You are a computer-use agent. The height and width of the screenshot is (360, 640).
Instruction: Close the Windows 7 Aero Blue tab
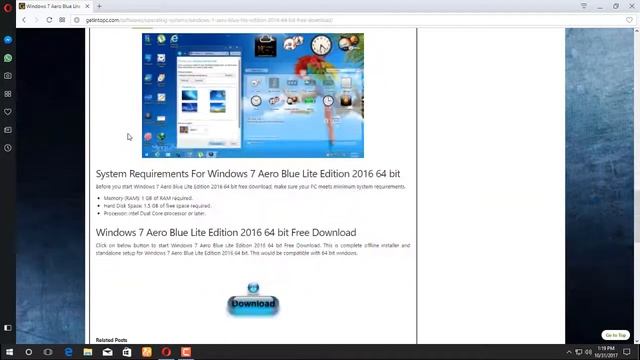87,6
